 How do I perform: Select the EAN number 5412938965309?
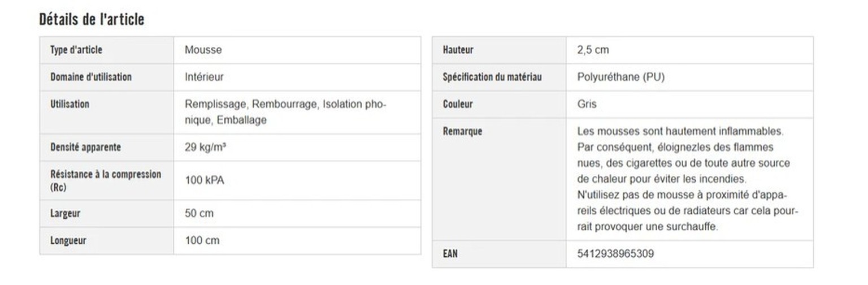(x=615, y=254)
